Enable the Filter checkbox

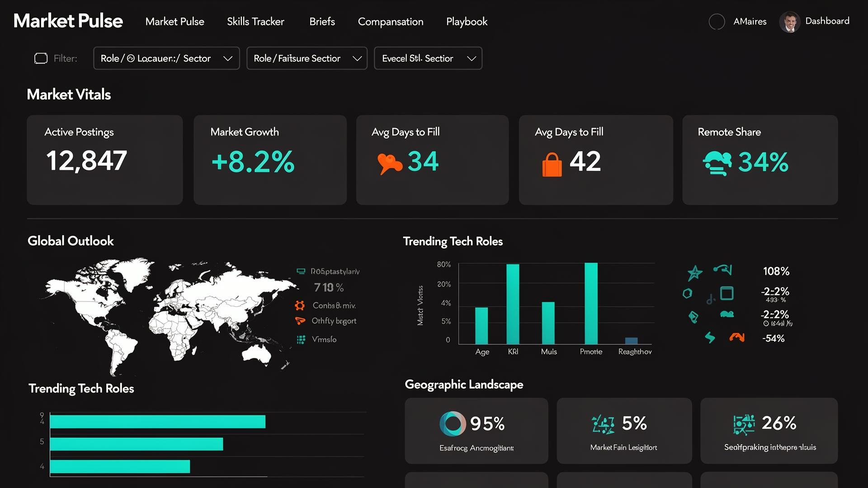pyautogui.click(x=41, y=58)
